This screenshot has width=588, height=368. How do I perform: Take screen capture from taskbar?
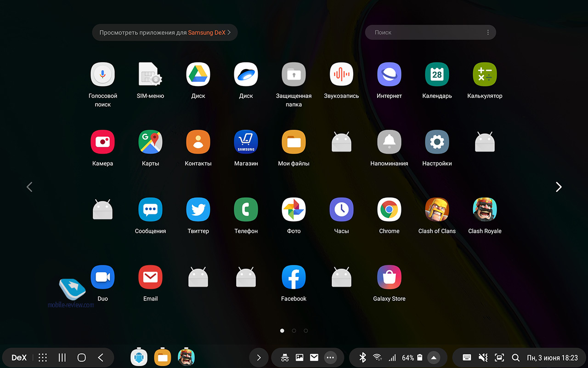499,357
